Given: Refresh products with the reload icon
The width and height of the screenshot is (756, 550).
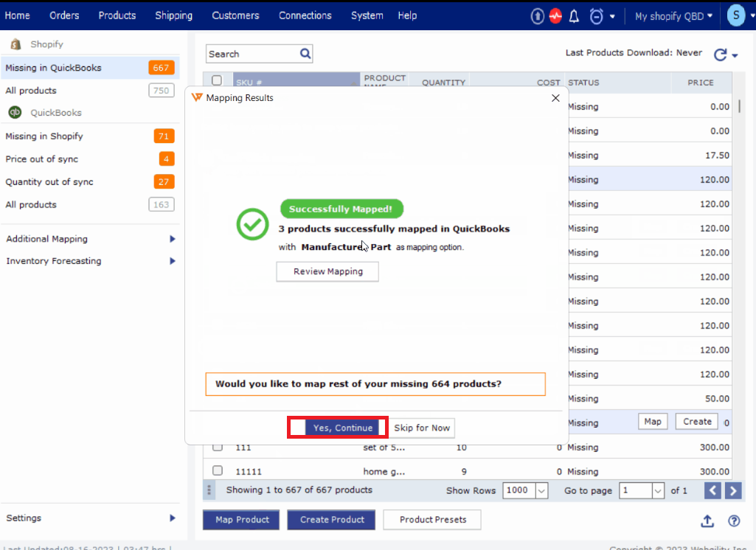Looking at the screenshot, I should pyautogui.click(x=720, y=55).
